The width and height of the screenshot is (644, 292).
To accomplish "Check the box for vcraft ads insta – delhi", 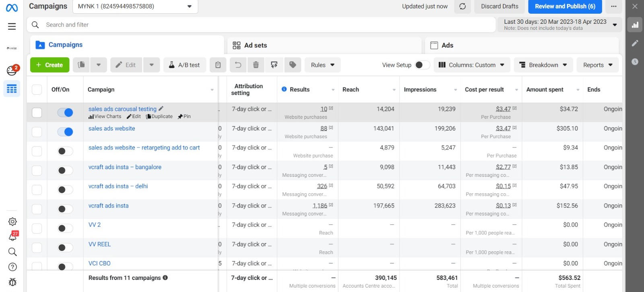I will pos(37,190).
